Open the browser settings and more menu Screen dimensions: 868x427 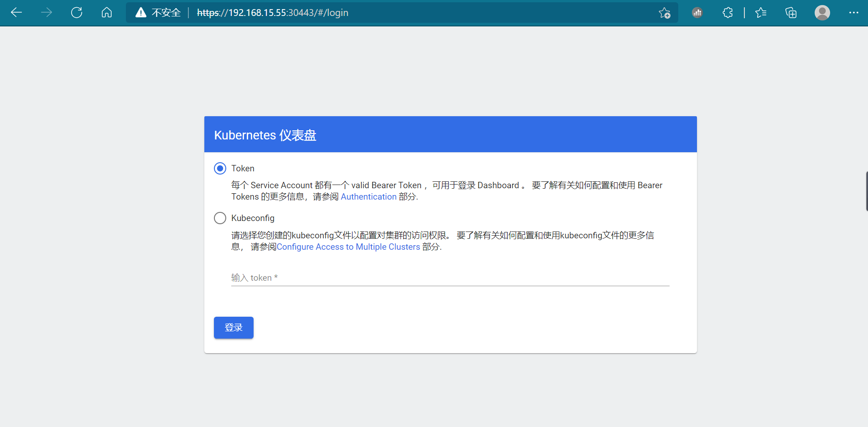pos(854,13)
